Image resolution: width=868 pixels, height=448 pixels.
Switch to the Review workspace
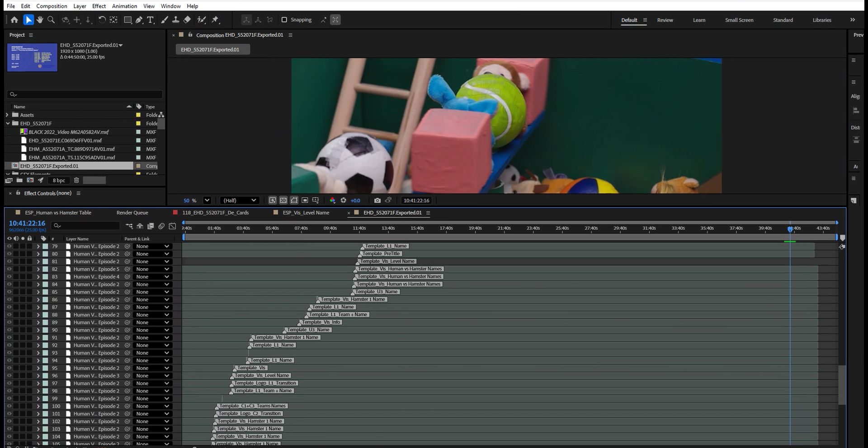[x=665, y=20]
